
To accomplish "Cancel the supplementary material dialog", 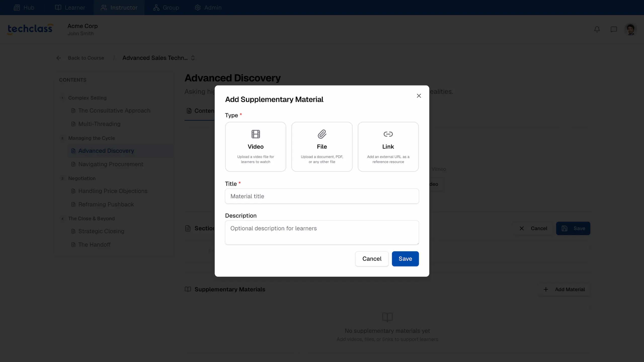I will [372, 259].
